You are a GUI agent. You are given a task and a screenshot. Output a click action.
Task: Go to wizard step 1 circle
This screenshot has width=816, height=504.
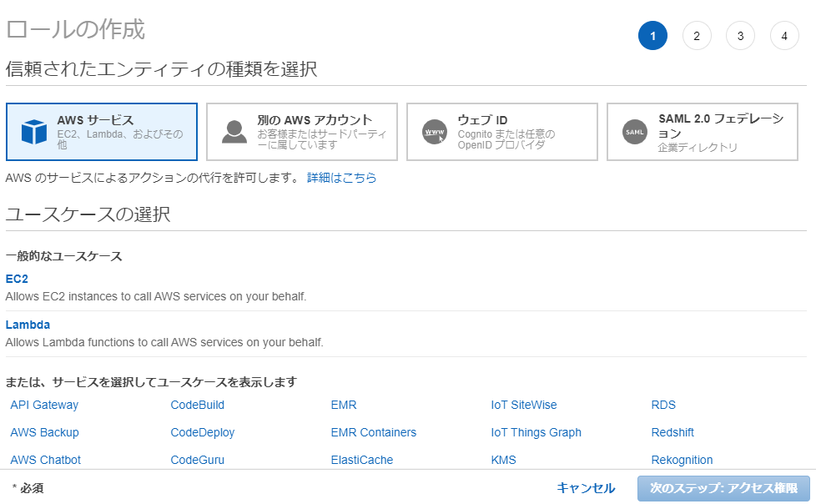point(652,36)
